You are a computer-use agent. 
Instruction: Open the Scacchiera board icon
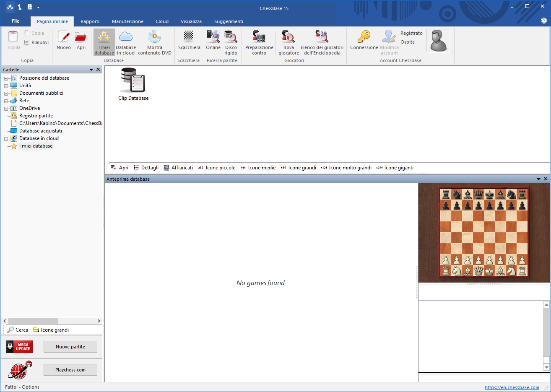(x=189, y=36)
